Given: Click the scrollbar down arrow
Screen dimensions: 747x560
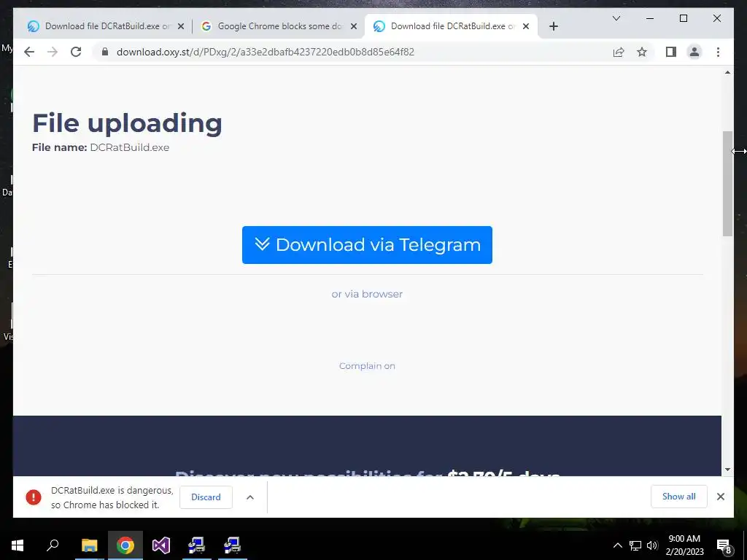Looking at the screenshot, I should [727, 470].
